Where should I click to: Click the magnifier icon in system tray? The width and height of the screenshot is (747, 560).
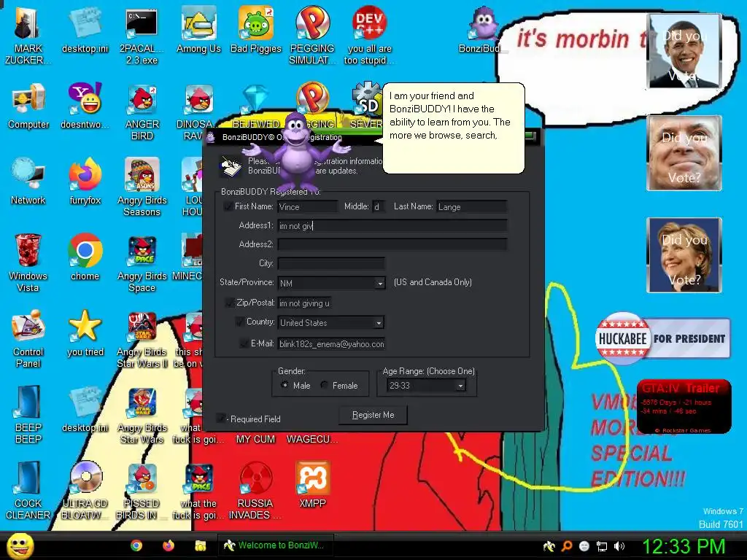566,546
